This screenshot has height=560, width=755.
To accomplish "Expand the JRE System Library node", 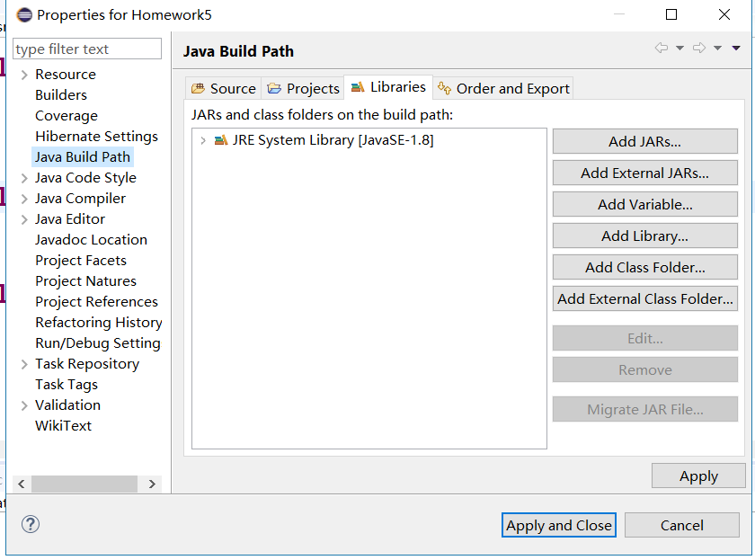I will tap(203, 140).
